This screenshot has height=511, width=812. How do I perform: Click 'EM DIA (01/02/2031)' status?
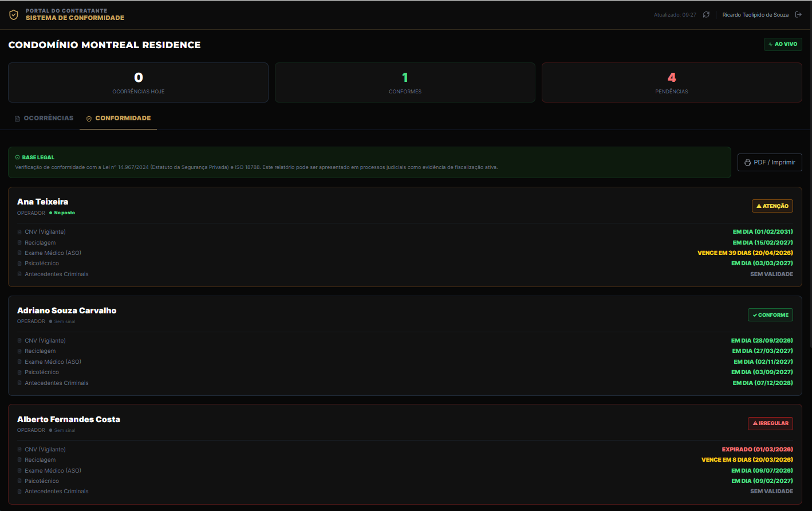click(763, 232)
